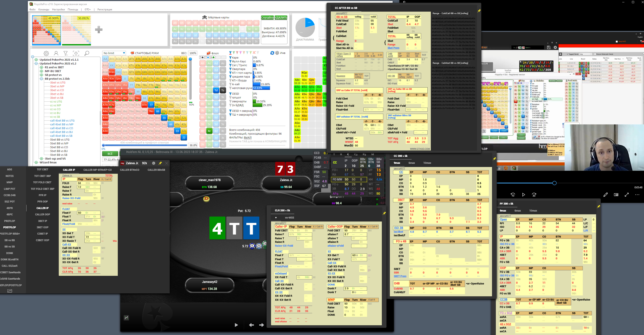Skip back 10 seconds in video player

pyautogui.click(x=513, y=194)
